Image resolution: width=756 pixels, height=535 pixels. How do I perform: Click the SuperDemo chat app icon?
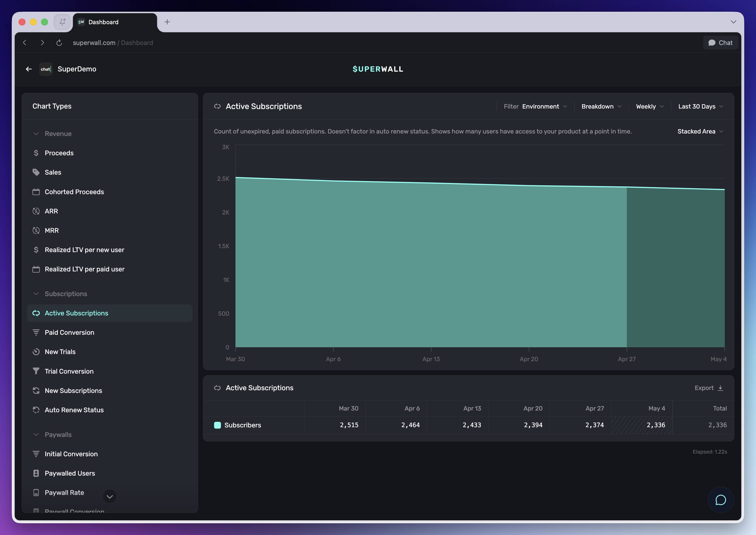(x=46, y=69)
